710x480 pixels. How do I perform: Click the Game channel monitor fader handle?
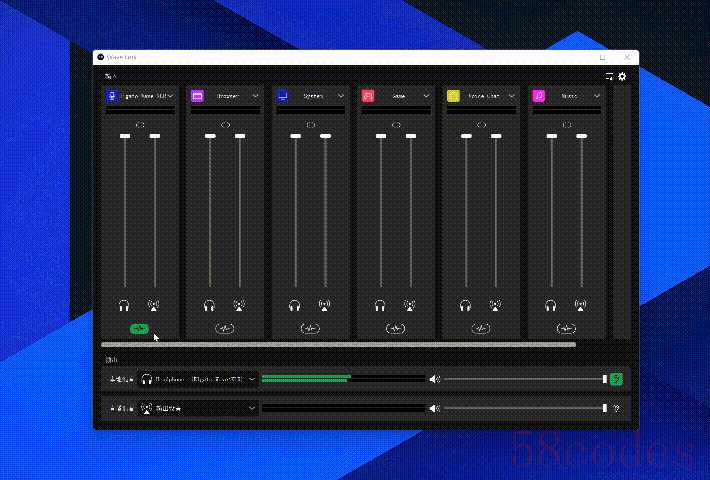(x=381, y=136)
